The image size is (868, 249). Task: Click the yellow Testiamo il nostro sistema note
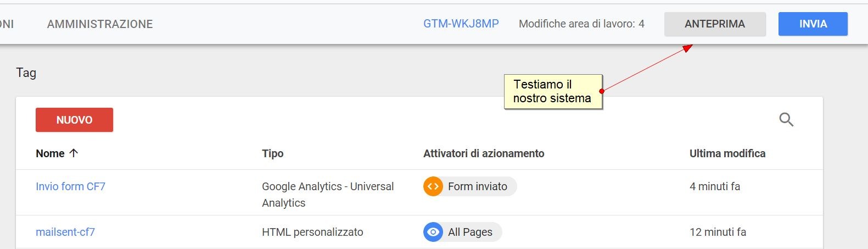tap(552, 91)
